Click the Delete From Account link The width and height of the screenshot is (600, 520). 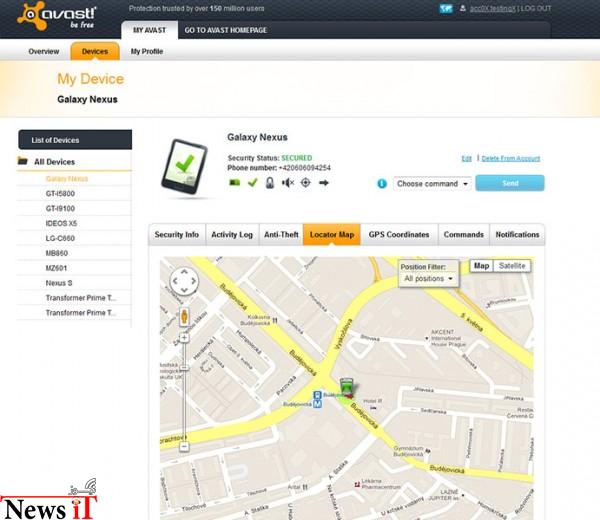511,158
